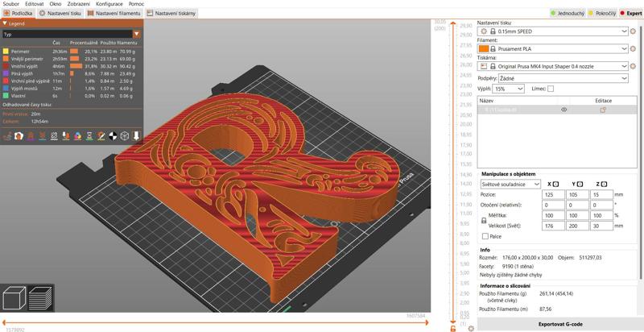Click the object edit icon under Editace
This screenshot has width=644, height=332.
[603, 110]
